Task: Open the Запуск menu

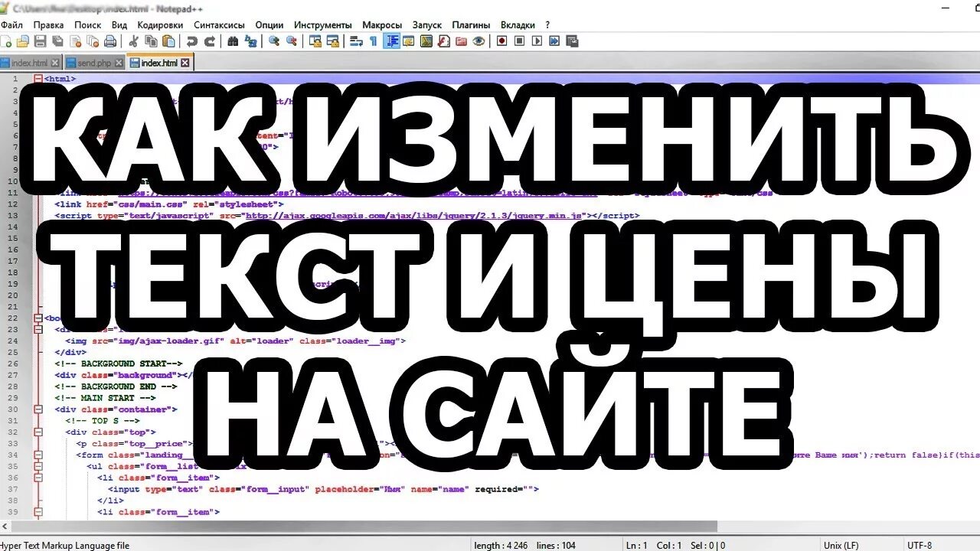Action: coord(426,24)
